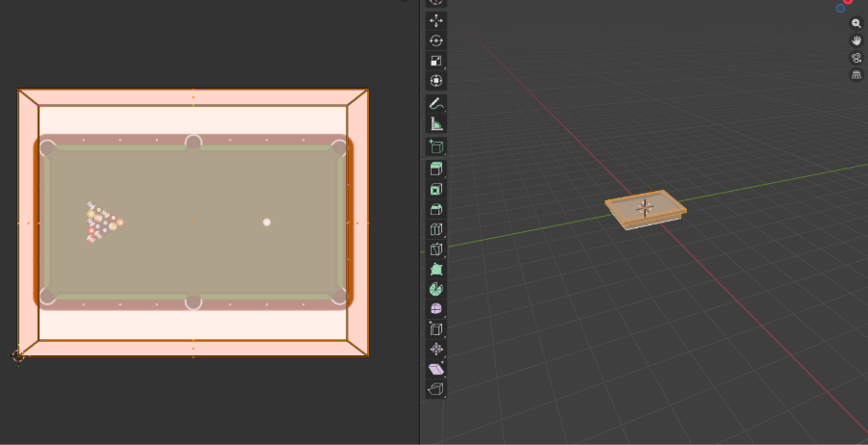Select the Bevel tool

point(436,210)
